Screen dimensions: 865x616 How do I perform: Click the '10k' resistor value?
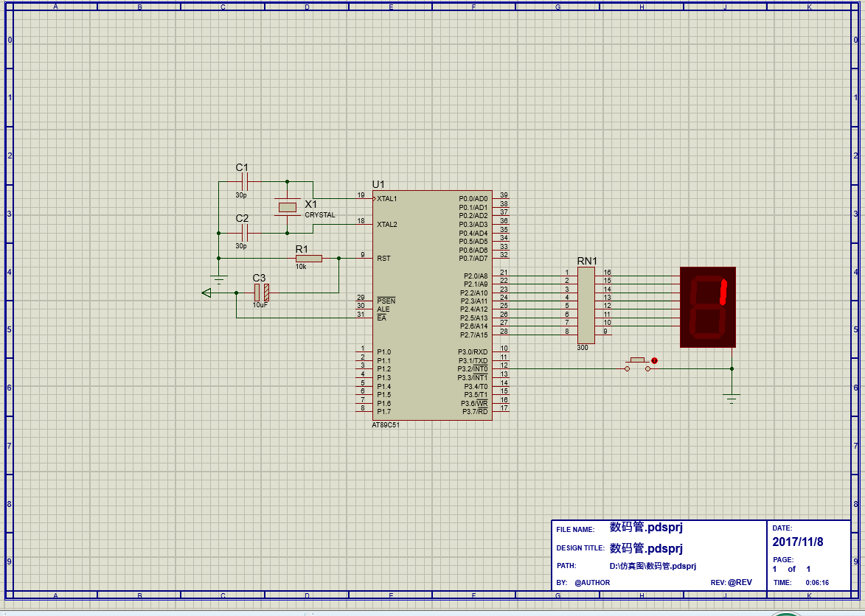coord(301,267)
